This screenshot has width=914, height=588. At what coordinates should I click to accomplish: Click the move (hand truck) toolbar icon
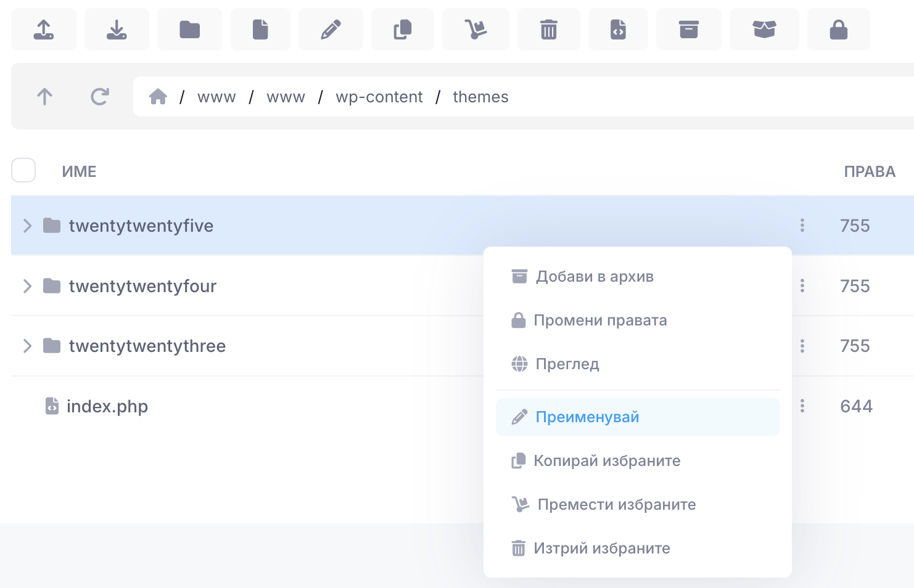coord(476,30)
